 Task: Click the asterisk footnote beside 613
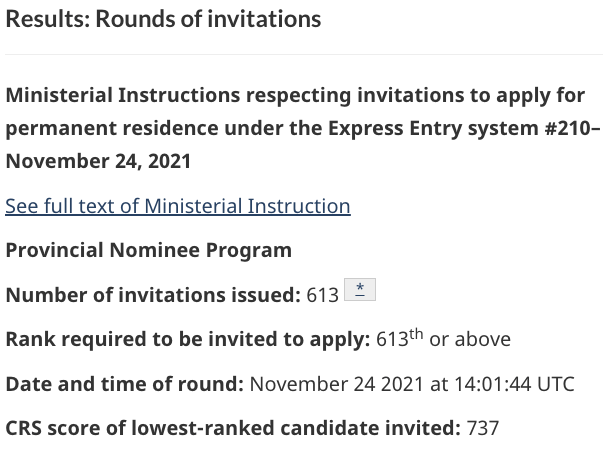pyautogui.click(x=359, y=290)
